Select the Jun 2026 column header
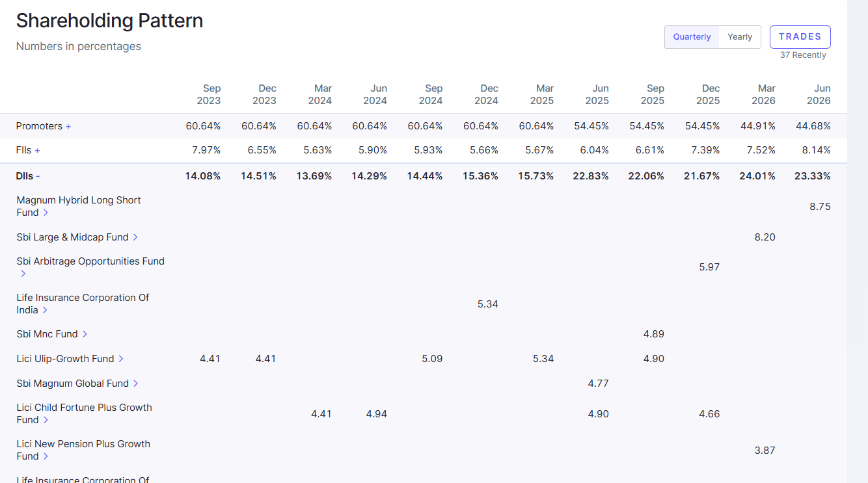Screen dimensions: 868x483 coord(819,94)
